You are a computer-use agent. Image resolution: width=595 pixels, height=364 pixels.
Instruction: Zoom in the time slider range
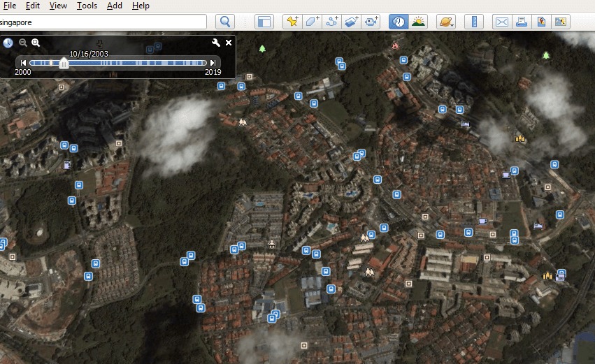coord(36,43)
